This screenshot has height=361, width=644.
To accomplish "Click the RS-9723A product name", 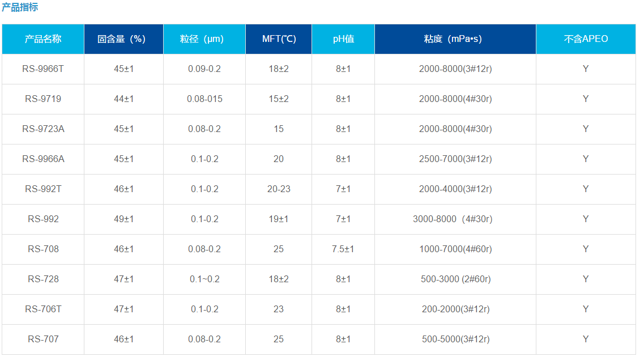I will coord(43,129).
